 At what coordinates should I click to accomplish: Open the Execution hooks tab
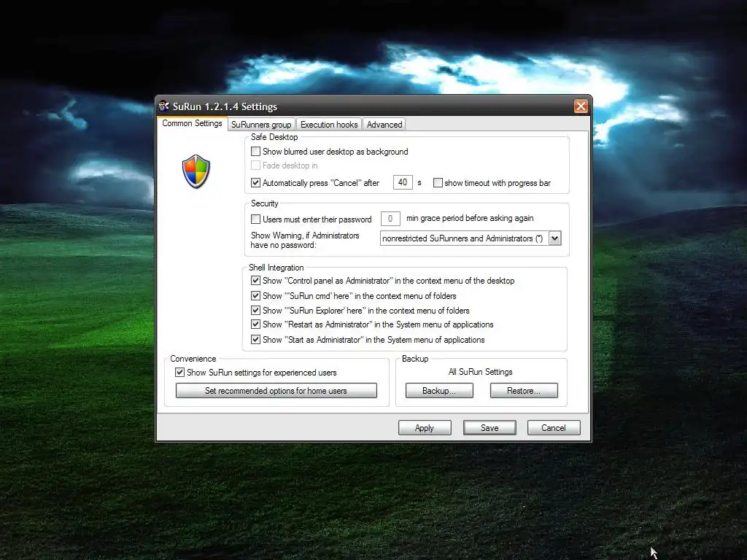(x=329, y=124)
